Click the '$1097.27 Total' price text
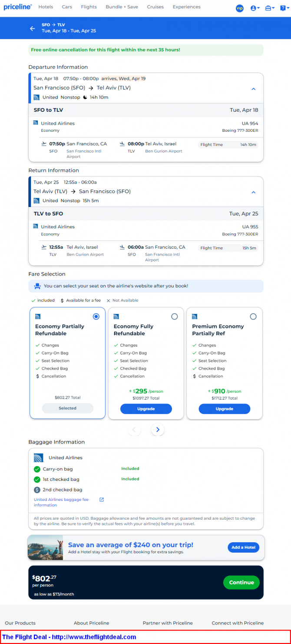Viewport: 291px width, 644px height. pos(146,398)
